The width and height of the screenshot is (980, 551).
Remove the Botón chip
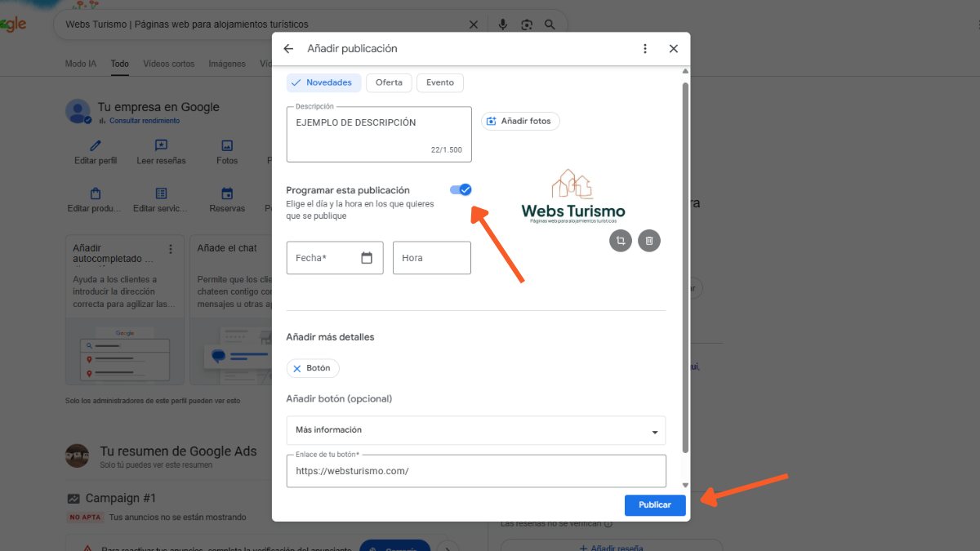pos(297,369)
